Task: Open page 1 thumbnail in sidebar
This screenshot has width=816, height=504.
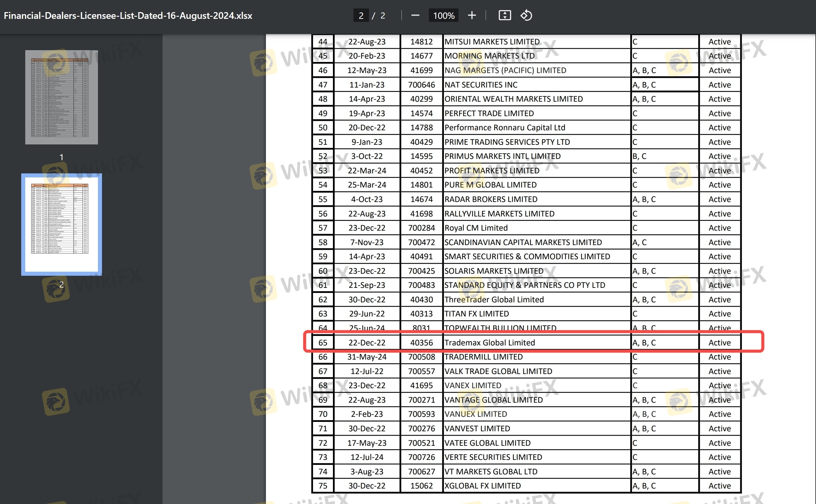Action: (x=61, y=97)
